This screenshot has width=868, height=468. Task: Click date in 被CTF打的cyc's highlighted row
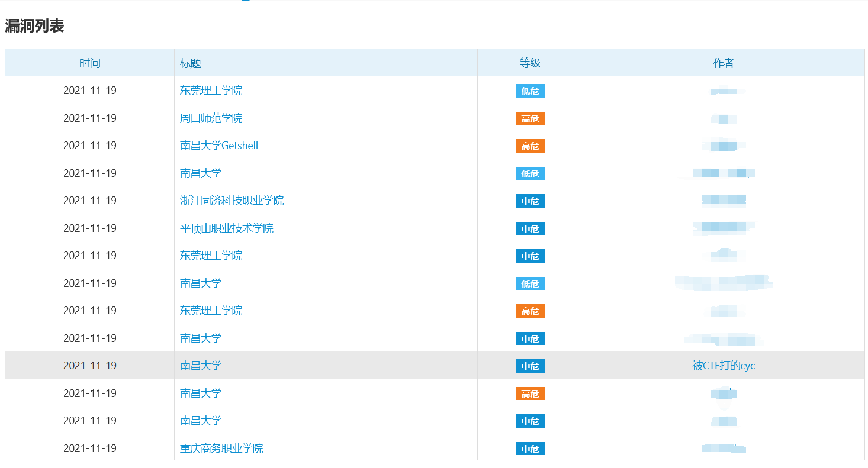(90, 366)
